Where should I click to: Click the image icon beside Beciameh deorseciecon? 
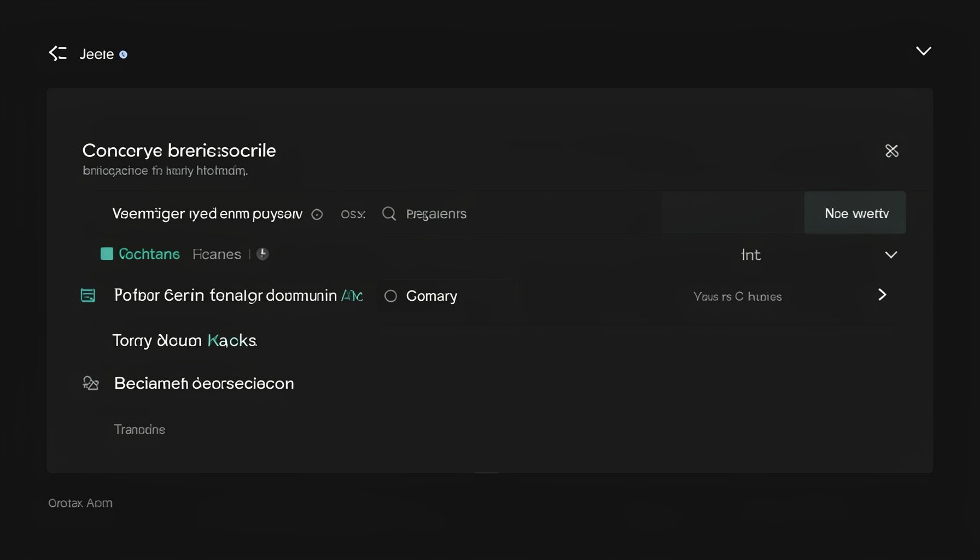pyautogui.click(x=90, y=383)
